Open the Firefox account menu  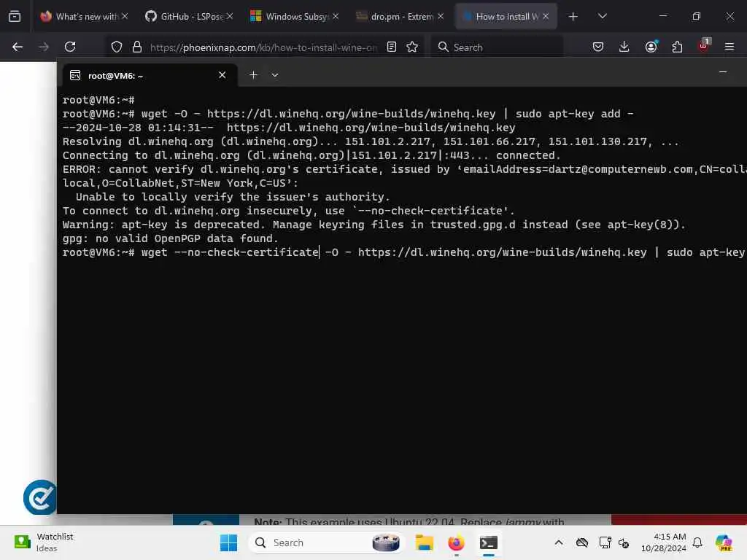(651, 47)
